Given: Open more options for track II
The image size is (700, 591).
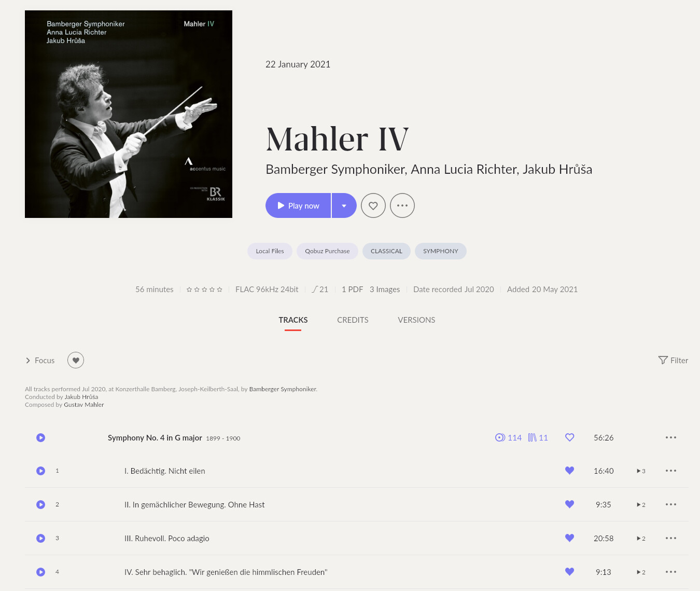Looking at the screenshot, I should point(671,504).
